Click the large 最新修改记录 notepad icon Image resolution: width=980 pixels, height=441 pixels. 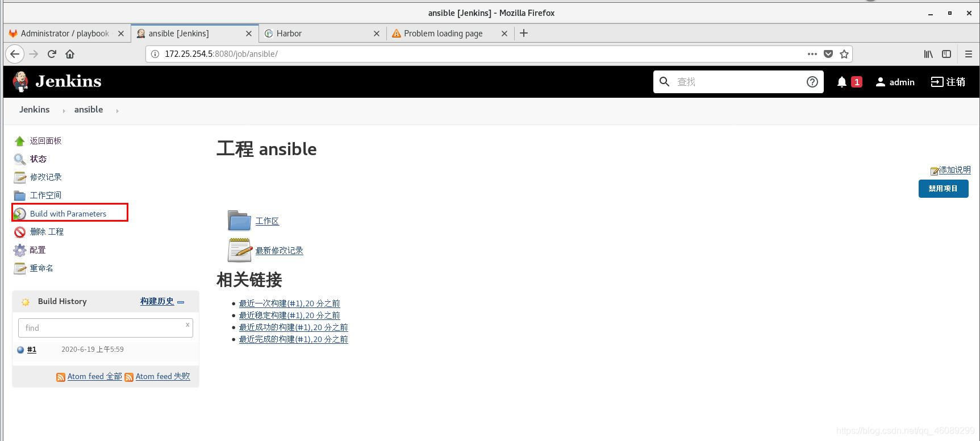(239, 250)
